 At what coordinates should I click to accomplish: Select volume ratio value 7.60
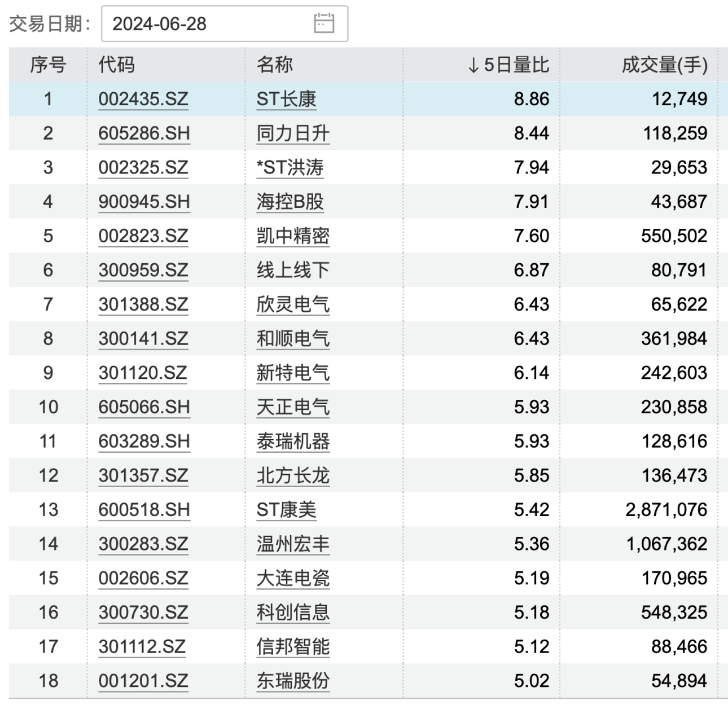(532, 236)
